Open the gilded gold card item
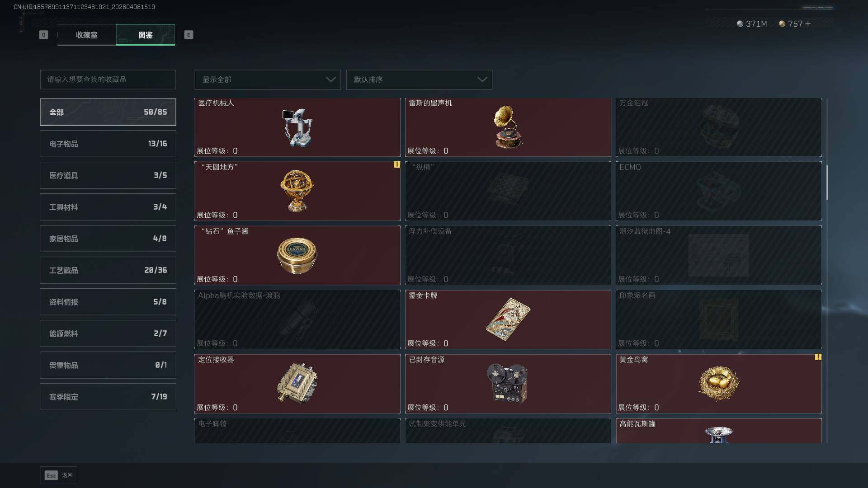Image resolution: width=868 pixels, height=488 pixels. point(508,319)
